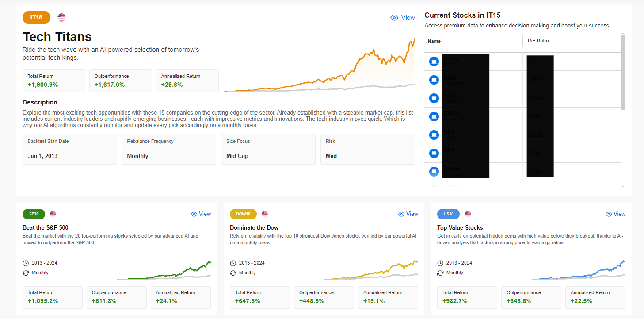Click Current Stocks in IT15 heading
The image size is (644, 319).
(x=462, y=15)
